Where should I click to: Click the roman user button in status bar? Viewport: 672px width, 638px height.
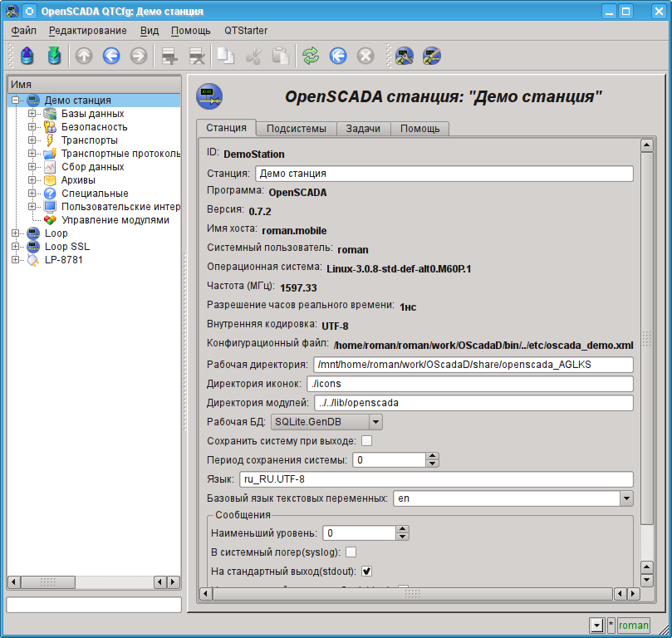coord(633,626)
